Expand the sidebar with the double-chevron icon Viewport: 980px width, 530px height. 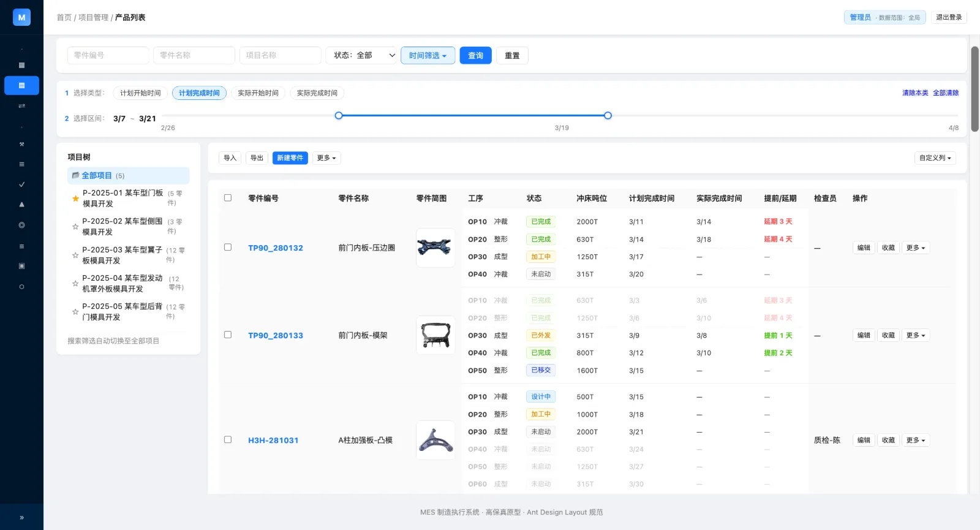tap(21, 517)
